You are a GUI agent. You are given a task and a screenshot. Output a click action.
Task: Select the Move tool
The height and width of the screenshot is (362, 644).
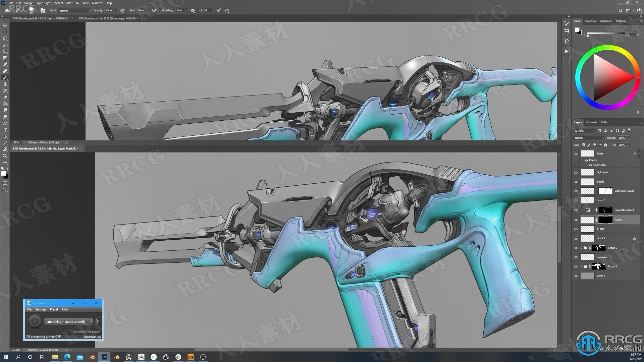click(5, 25)
